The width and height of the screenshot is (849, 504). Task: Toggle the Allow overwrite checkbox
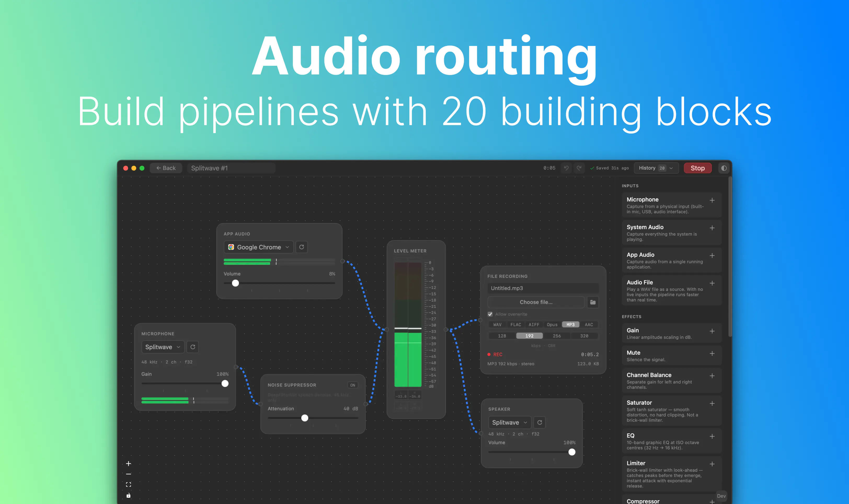[x=490, y=314]
